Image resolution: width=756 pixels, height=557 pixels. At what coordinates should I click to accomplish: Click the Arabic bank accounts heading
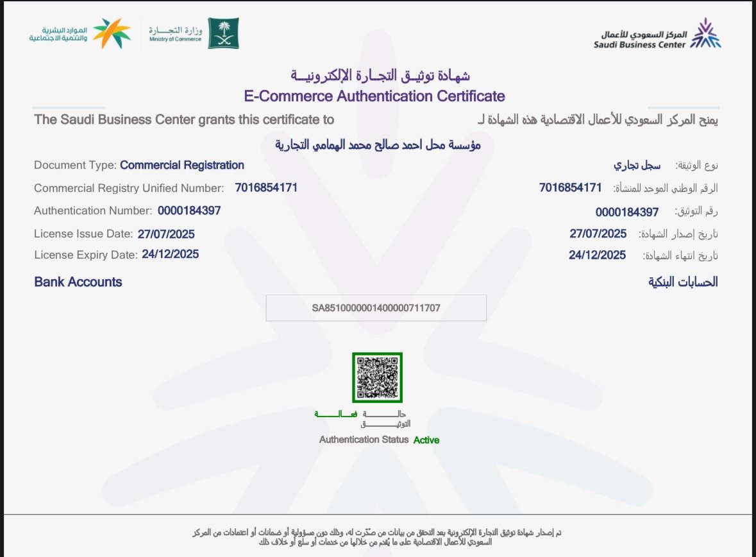tap(683, 282)
